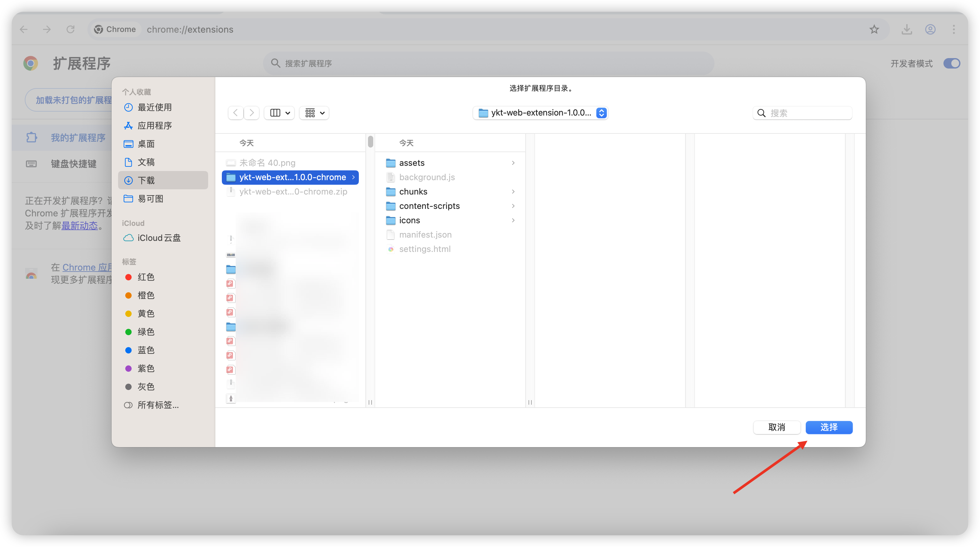
Task: Select the 红色 tag
Action: coord(146,277)
